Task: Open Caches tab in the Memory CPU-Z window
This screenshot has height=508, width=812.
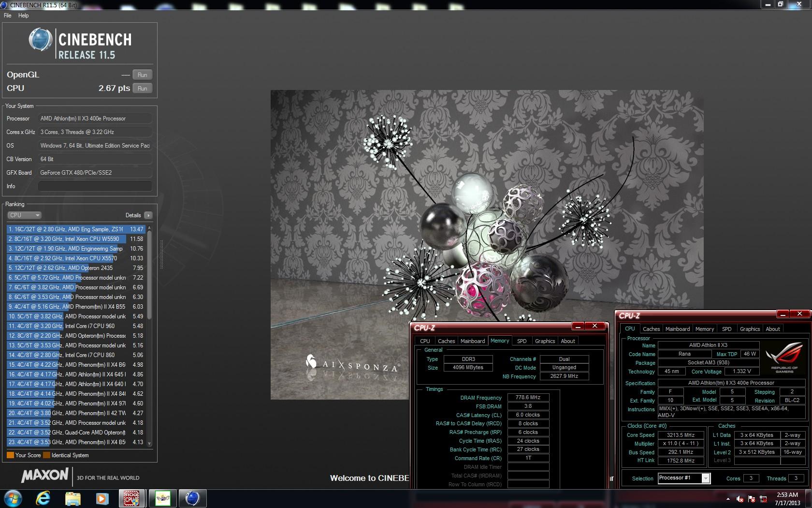Action: pos(446,341)
